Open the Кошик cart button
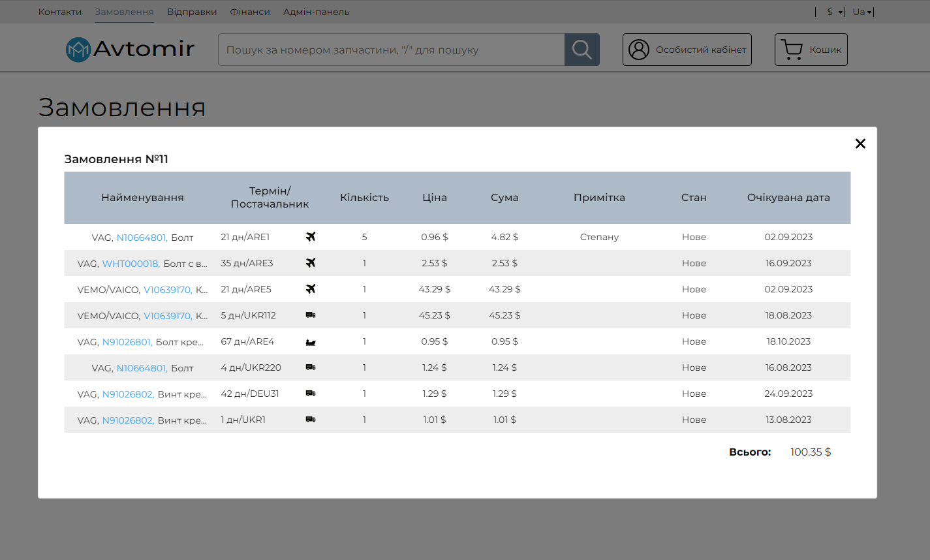This screenshot has height=560, width=930. point(811,50)
